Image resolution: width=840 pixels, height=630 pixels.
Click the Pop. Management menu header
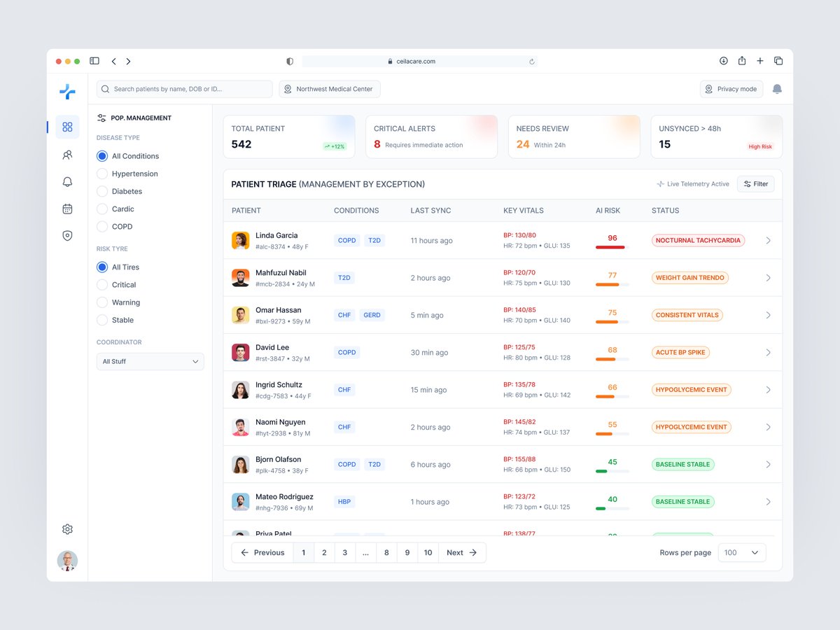(137, 118)
